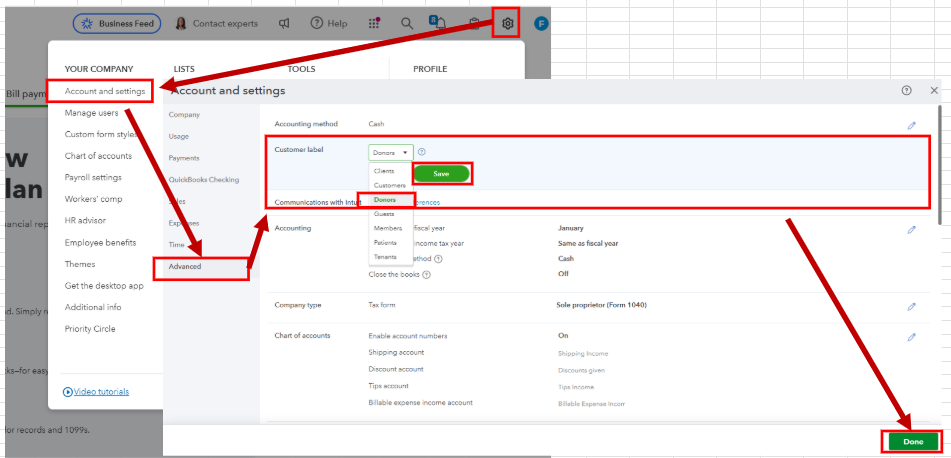Click the search magnifier icon
Screen dimensions: 951x458
[407, 24]
